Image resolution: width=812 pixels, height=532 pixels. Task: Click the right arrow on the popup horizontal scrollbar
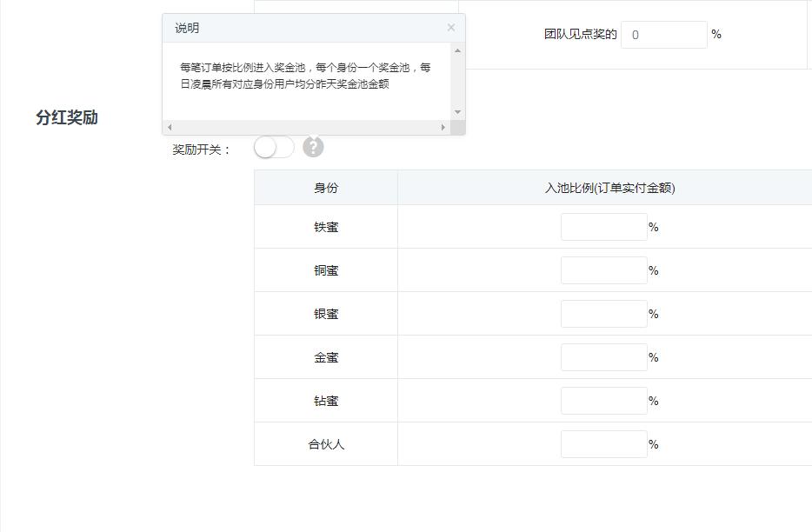tap(444, 127)
